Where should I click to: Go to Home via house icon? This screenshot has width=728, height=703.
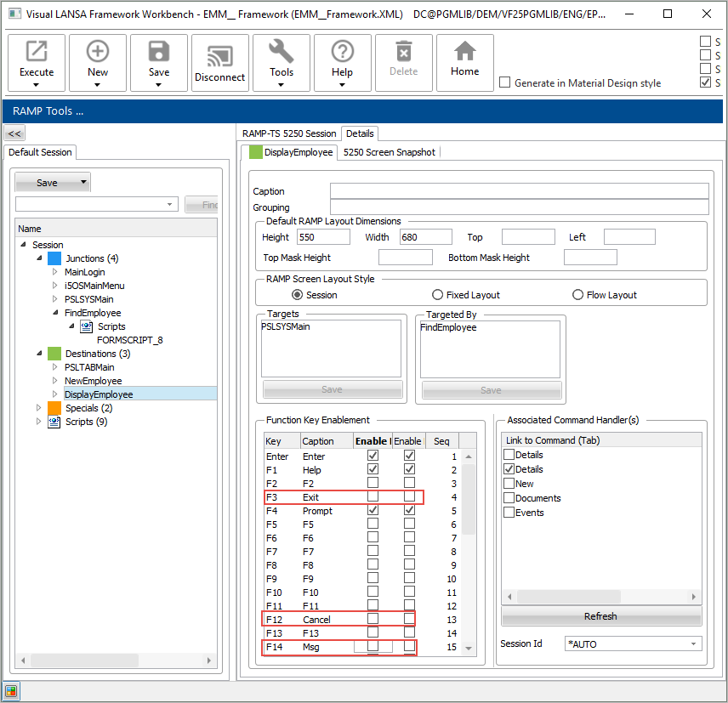click(464, 53)
